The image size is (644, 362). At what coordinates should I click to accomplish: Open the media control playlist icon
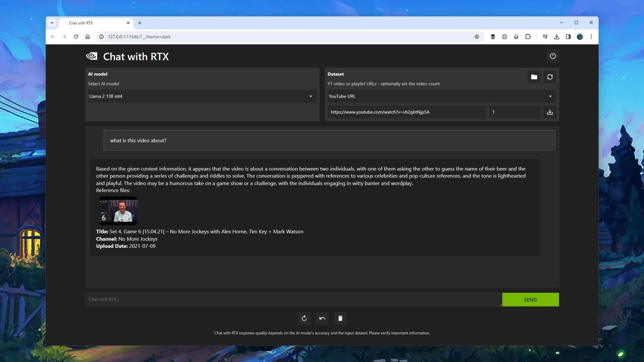[x=545, y=37]
